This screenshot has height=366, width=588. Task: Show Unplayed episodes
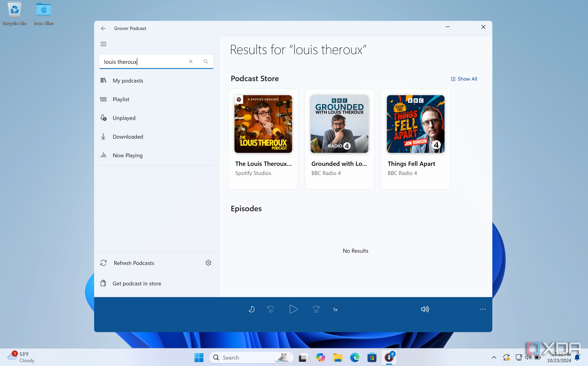[156, 118]
